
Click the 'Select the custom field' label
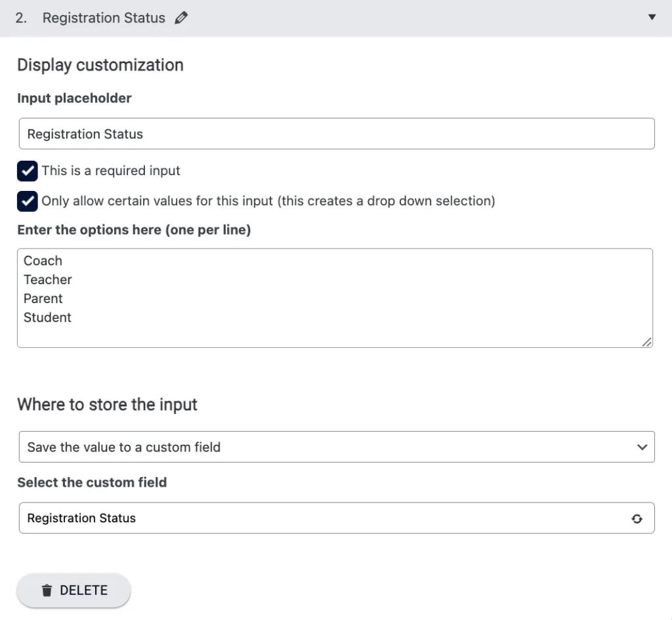point(92,482)
